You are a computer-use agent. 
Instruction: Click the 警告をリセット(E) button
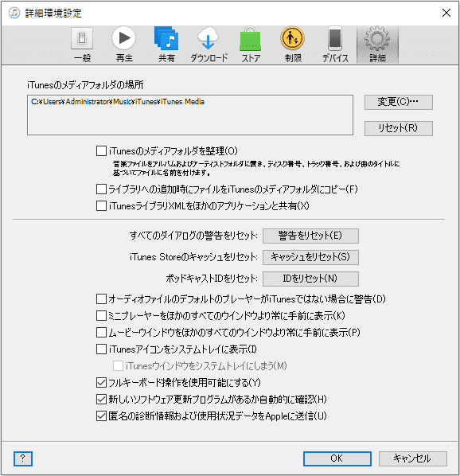point(310,236)
